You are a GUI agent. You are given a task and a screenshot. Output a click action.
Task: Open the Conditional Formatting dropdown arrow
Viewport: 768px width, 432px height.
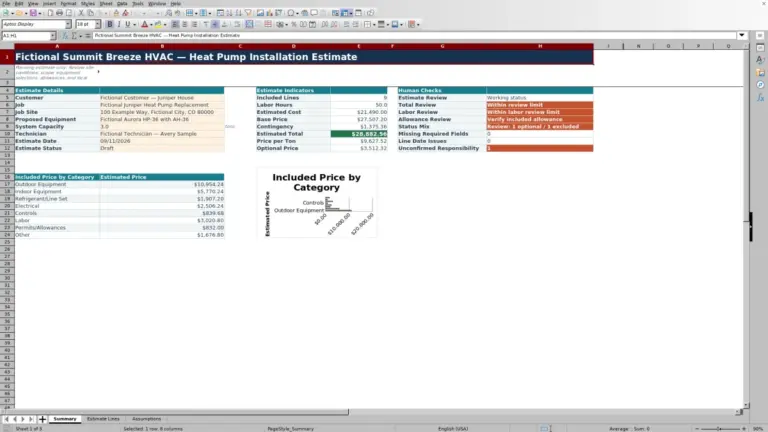[418, 24]
